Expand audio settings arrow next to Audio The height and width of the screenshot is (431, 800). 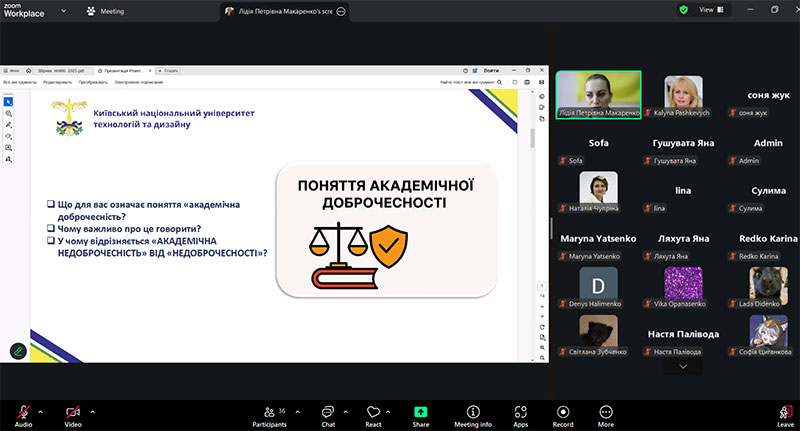coord(40,410)
